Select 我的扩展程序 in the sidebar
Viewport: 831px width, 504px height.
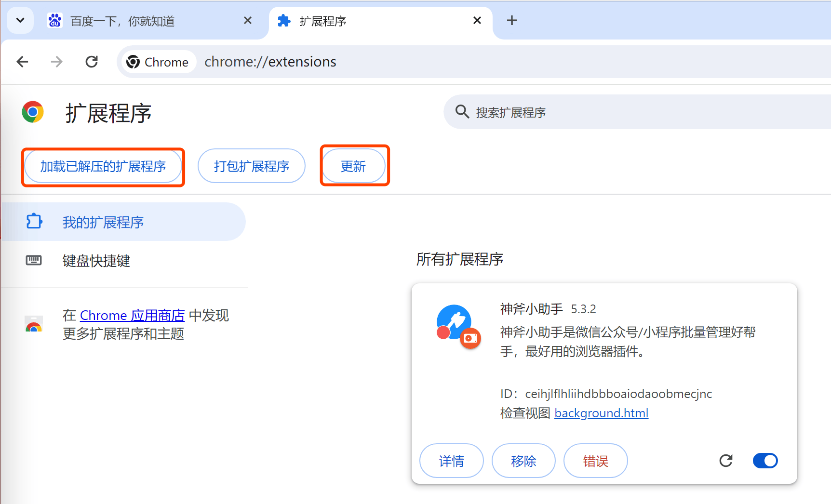103,222
